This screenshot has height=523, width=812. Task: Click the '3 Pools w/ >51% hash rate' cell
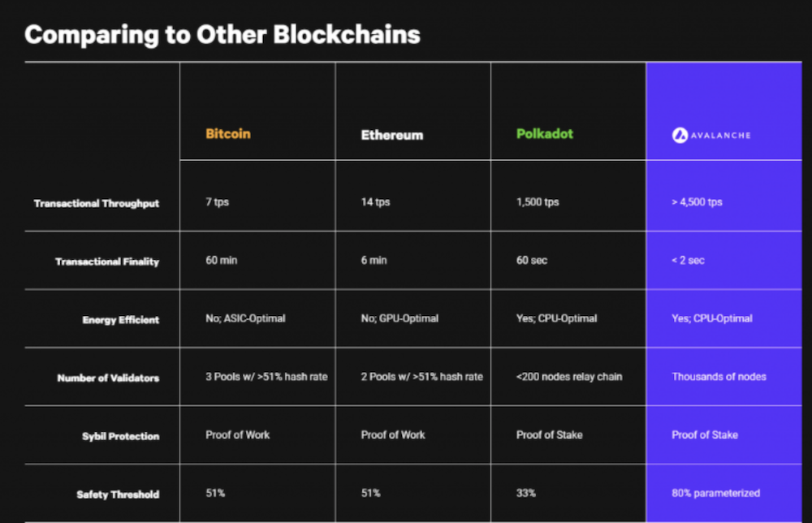[266, 377]
